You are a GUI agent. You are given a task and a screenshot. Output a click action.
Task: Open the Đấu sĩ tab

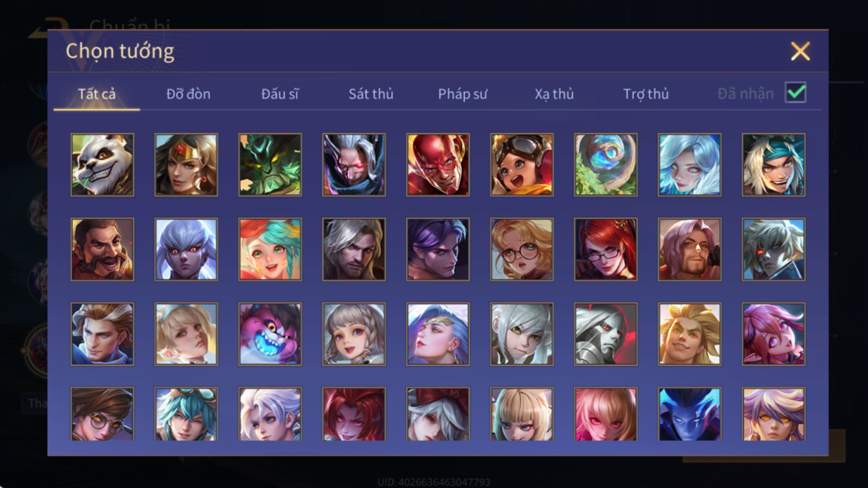280,94
